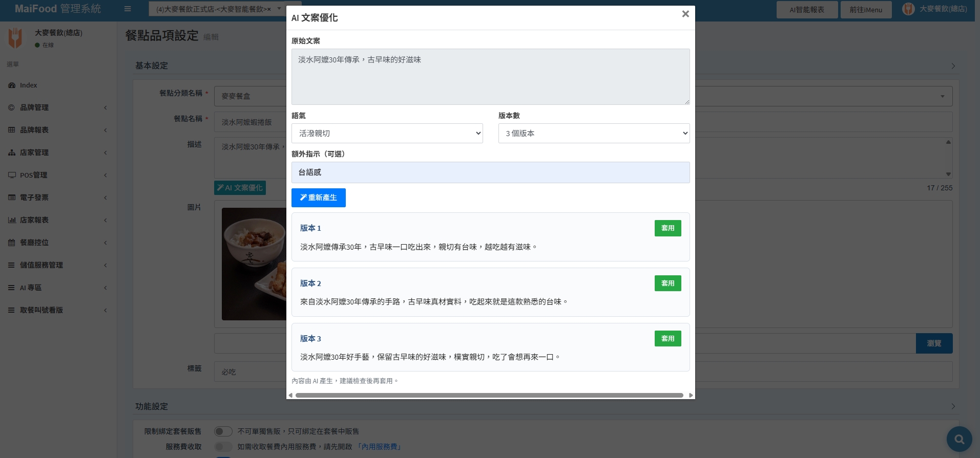Click the 品牌管理 copyright icon
The image size is (980, 458).
point(11,107)
